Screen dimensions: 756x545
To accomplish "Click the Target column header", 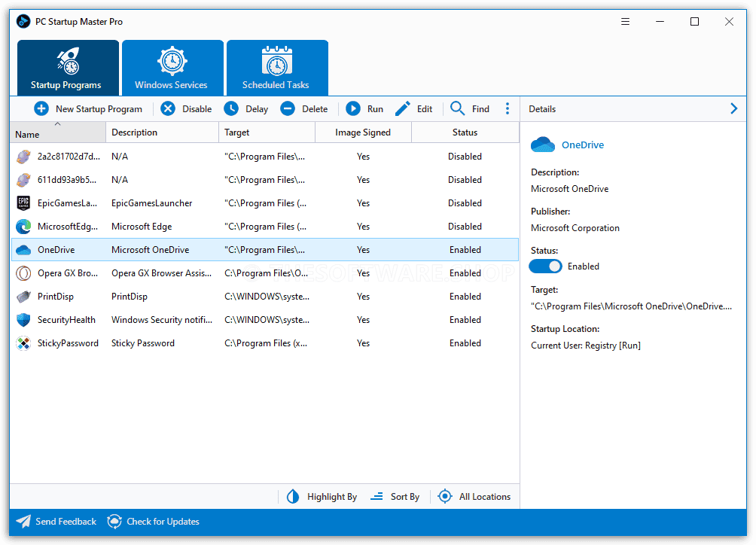I will [267, 132].
